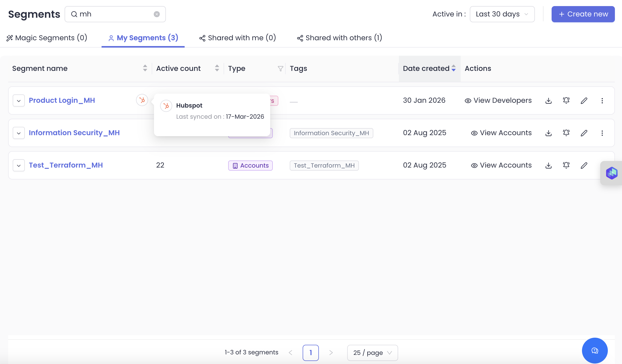Change the 25 / page size dropdown
This screenshot has width=622, height=364.
coord(372,353)
